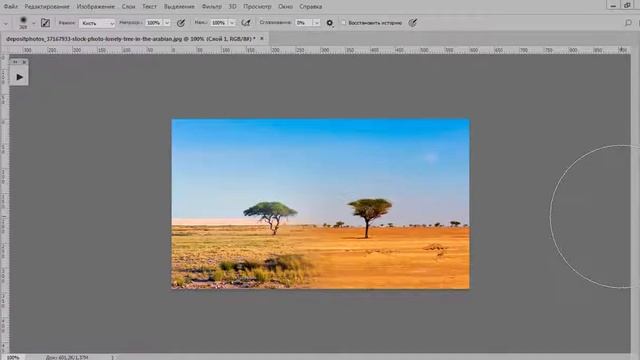
Task: Minimize the Photoshop window
Action: point(613,6)
